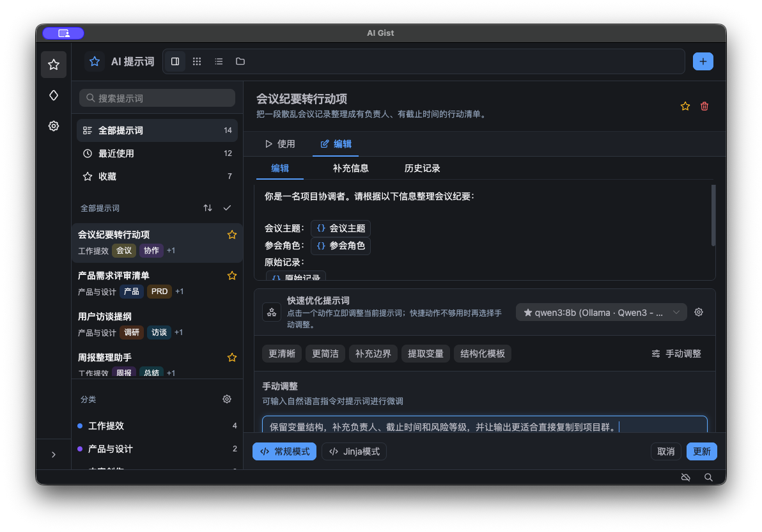Click the purple screen-share pill in title bar
The image size is (762, 532).
[x=63, y=33]
